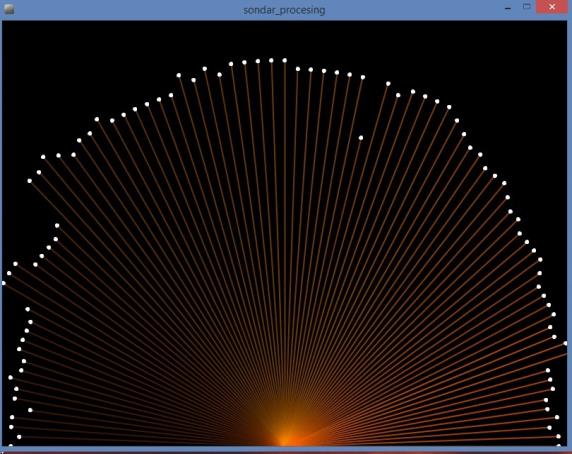Maximize the sondar_procesing window
The height and width of the screenshot is (454, 572).
coord(526,7)
